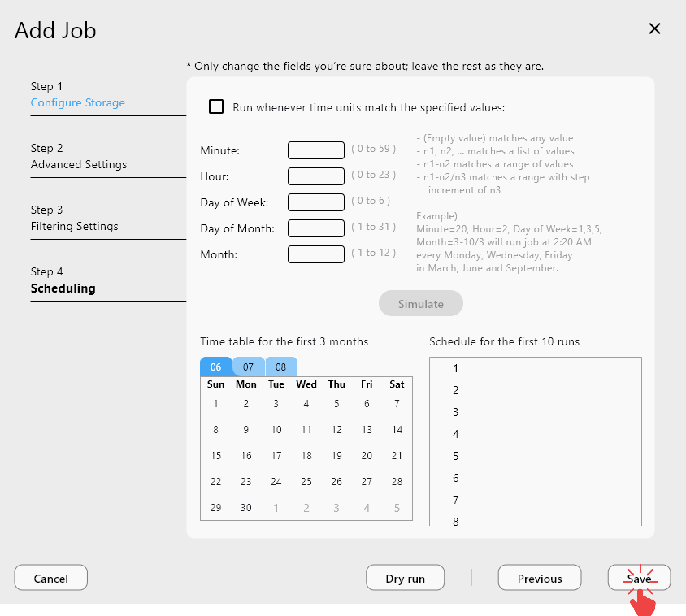This screenshot has width=686, height=616.
Task: Click the Day of Month input field
Action: coord(316,228)
